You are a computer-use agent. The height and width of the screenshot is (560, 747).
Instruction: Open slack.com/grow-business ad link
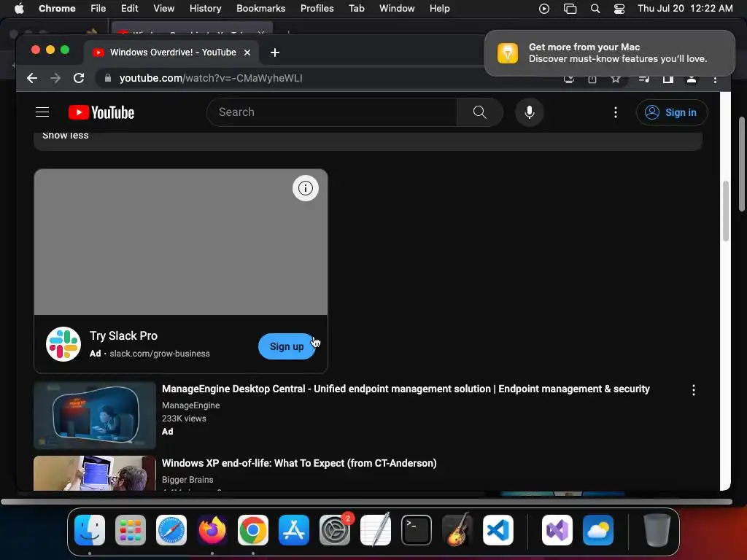tap(160, 354)
